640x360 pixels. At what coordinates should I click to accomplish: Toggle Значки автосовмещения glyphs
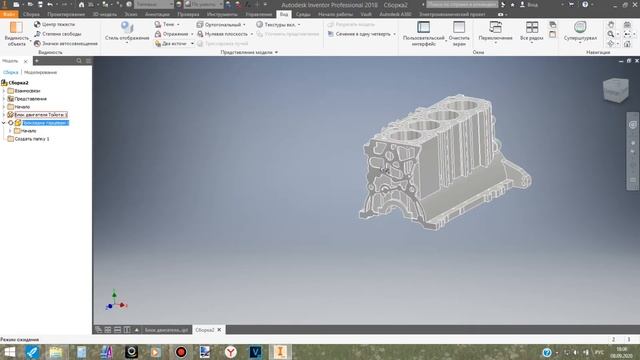[66, 43]
